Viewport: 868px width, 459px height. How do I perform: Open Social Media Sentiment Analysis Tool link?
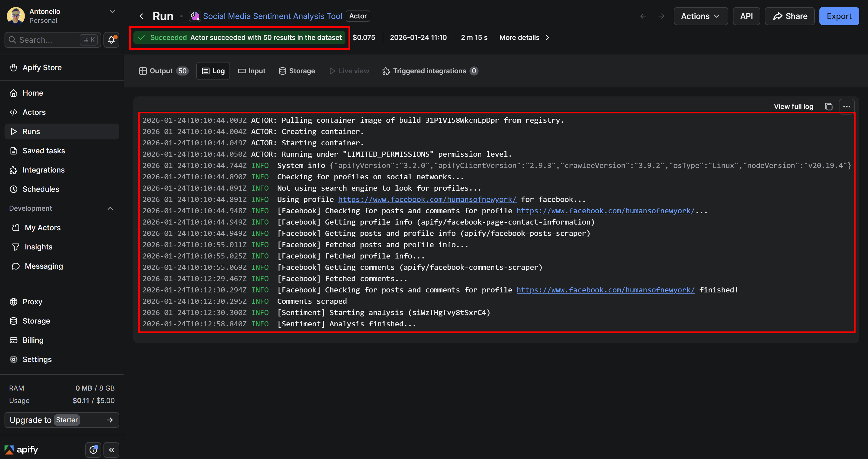point(272,16)
